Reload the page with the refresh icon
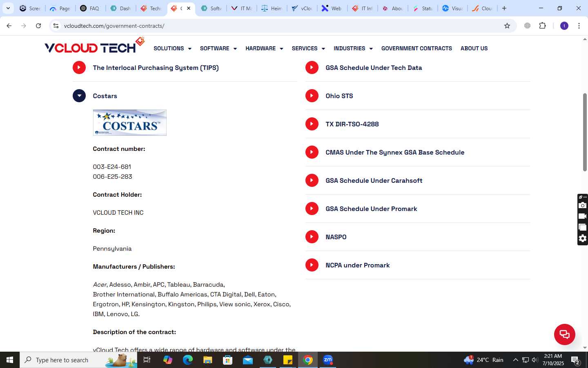 coord(38,26)
